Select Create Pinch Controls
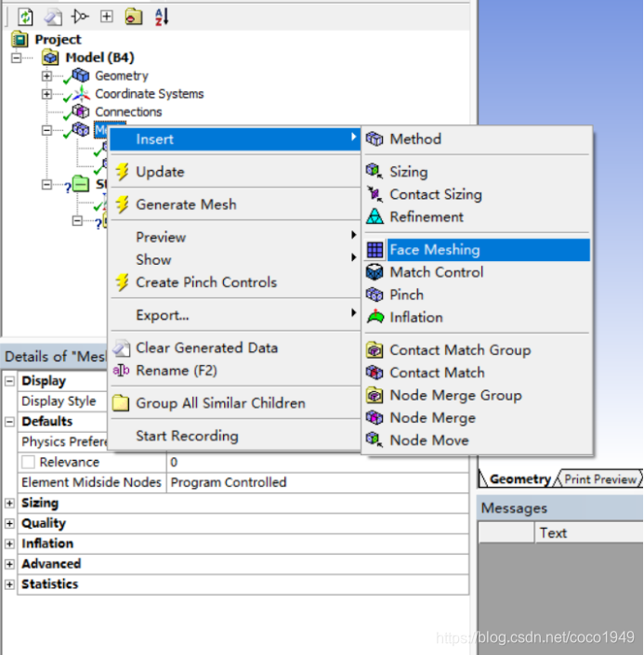 pos(235,282)
